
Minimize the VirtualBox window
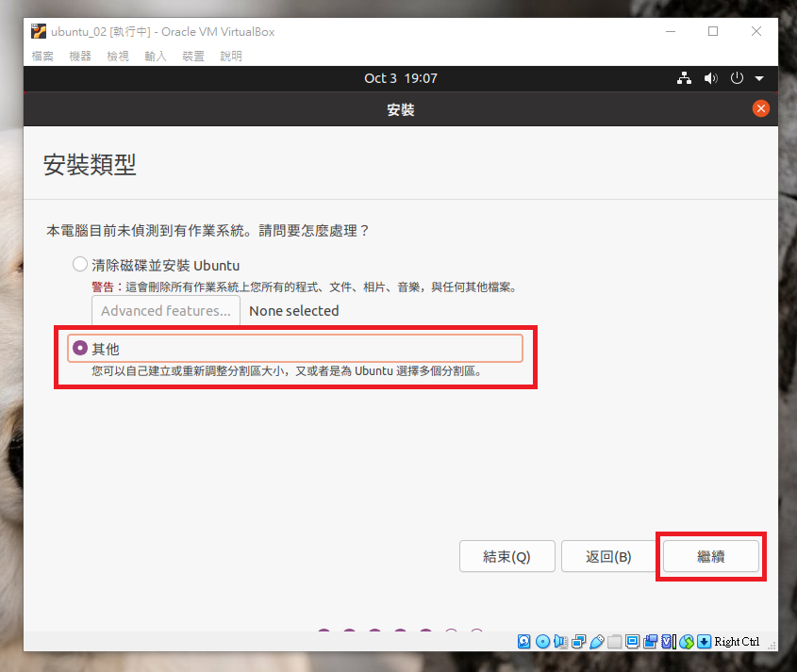[671, 31]
